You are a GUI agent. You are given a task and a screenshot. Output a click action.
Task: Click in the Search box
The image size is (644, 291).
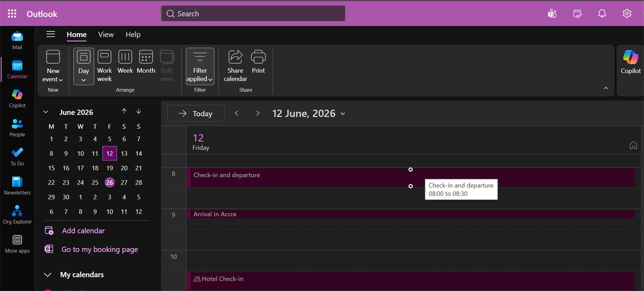click(x=253, y=14)
